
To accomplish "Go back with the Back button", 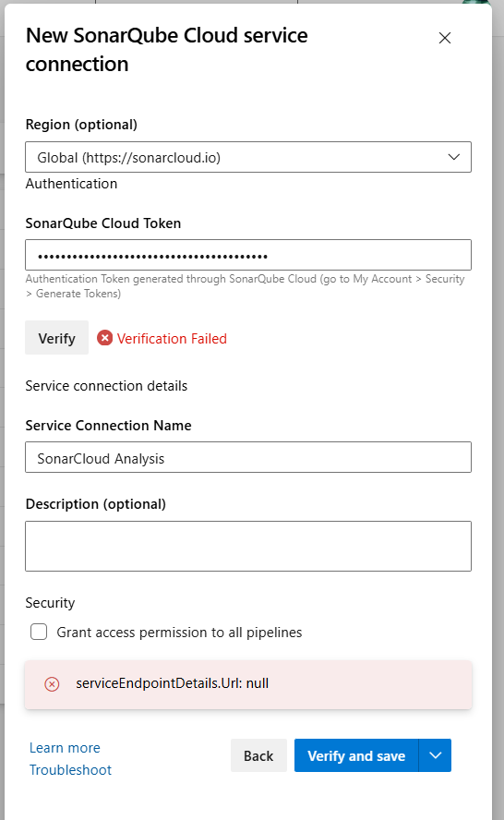I will pos(258,755).
